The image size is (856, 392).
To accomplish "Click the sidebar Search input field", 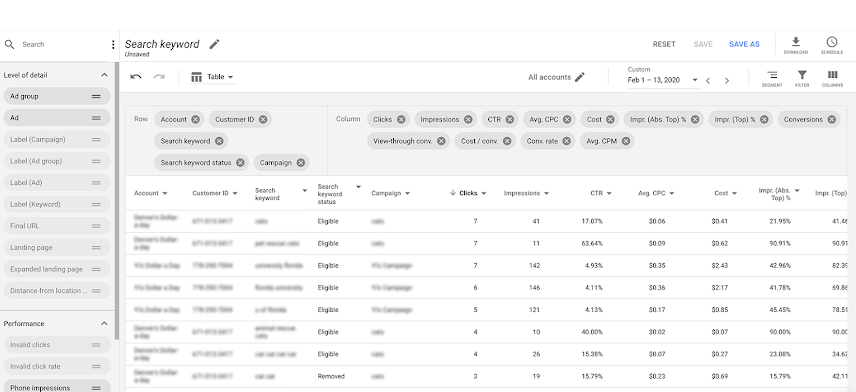I will tap(63, 44).
